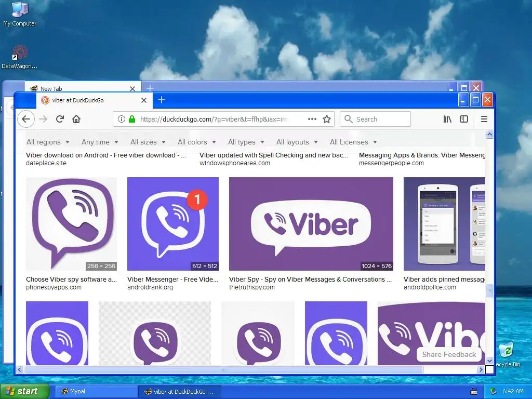Open the hamburger application menu

[x=484, y=119]
